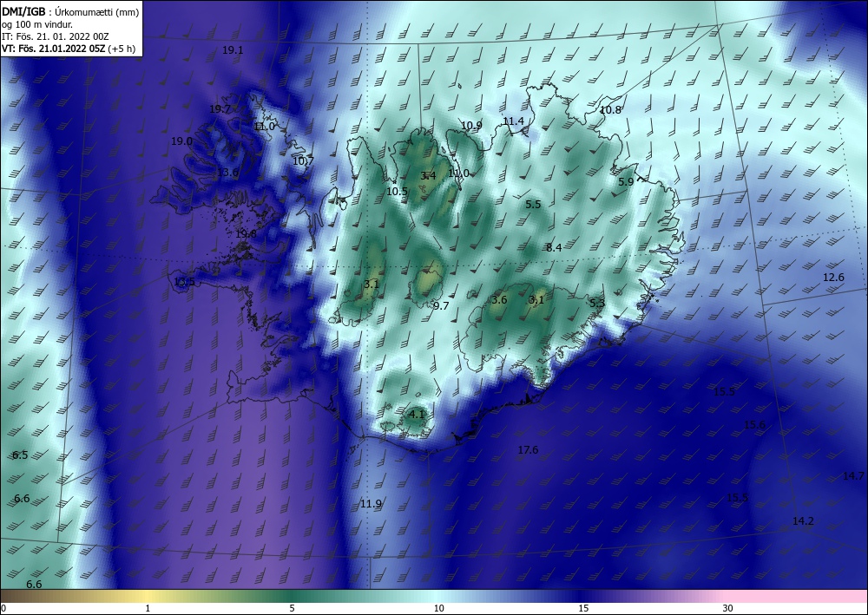Click the 19.0 value label
Image resolution: width=868 pixels, height=615 pixels.
click(181, 141)
